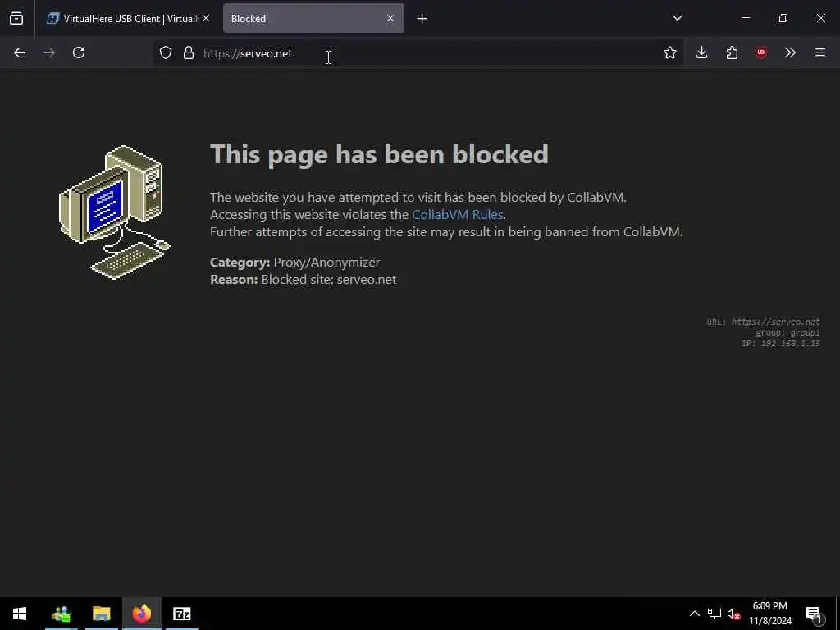Switch to VirtualHere USB Client tab
The image size is (840, 630).
(x=122, y=18)
